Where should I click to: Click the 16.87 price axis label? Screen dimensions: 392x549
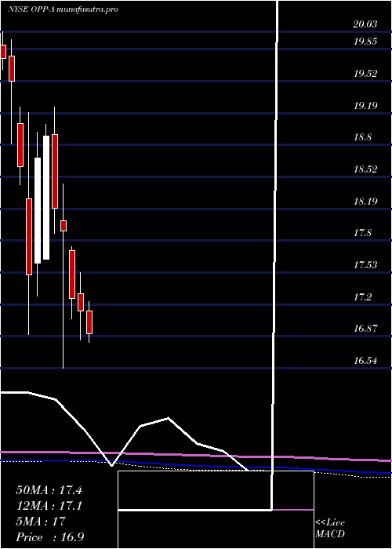pyautogui.click(x=365, y=329)
